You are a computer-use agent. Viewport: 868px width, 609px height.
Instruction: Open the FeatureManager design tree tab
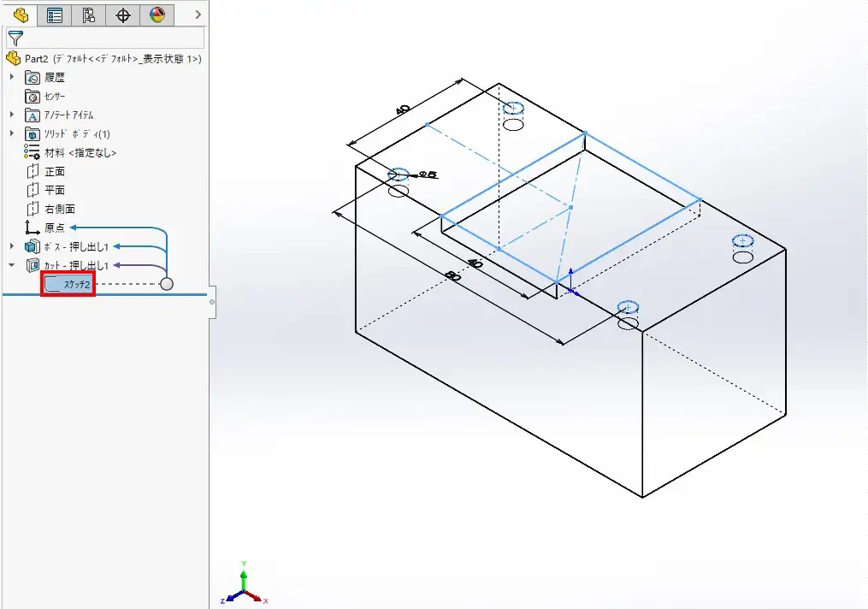21,15
